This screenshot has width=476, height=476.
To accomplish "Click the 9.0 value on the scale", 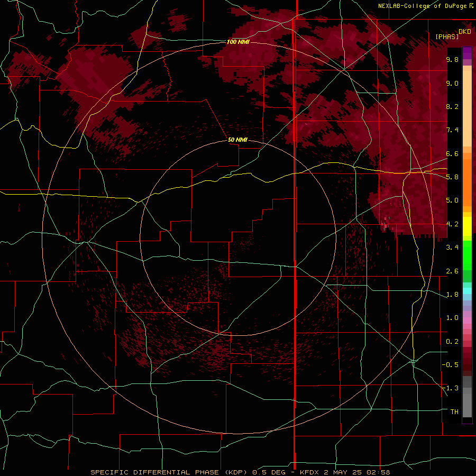I will coord(452,83).
